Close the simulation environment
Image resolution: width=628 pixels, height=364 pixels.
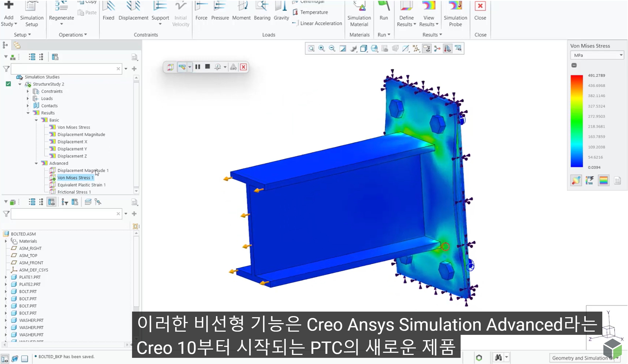pos(480,11)
